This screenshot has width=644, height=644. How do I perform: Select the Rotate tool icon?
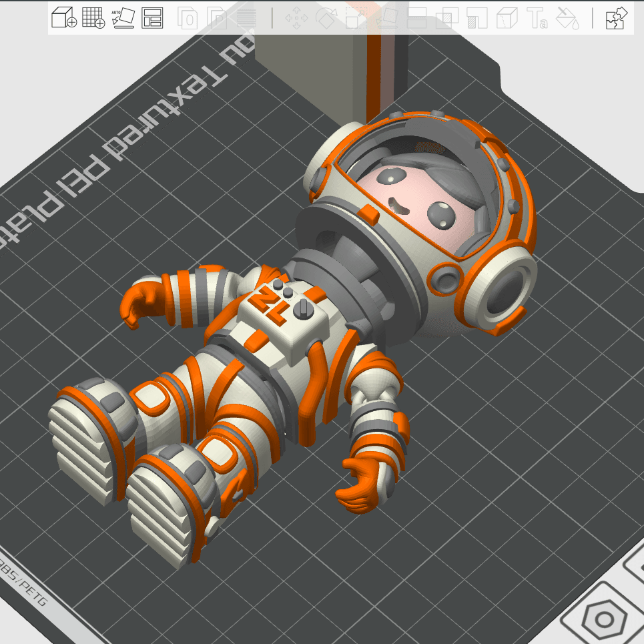(326, 18)
